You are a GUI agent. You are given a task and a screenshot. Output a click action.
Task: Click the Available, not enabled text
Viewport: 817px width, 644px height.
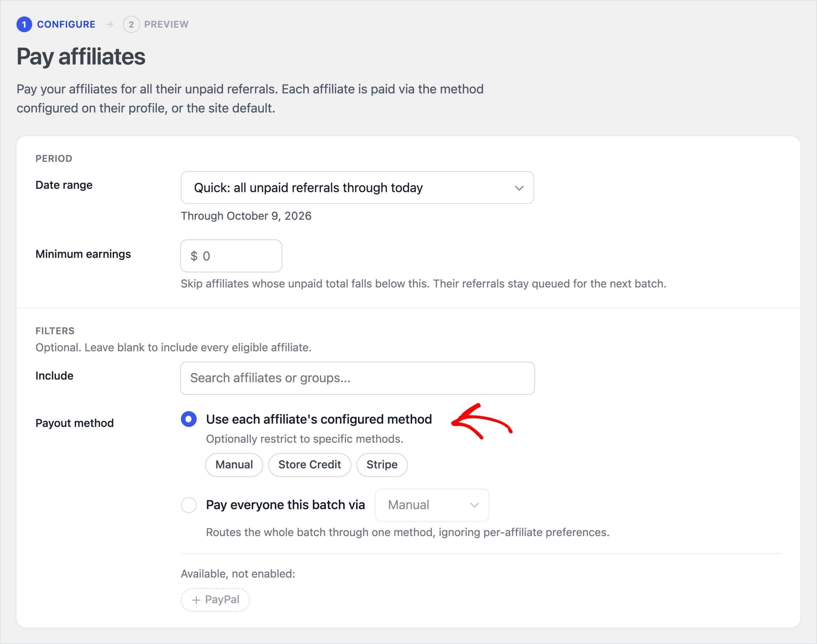(x=238, y=573)
